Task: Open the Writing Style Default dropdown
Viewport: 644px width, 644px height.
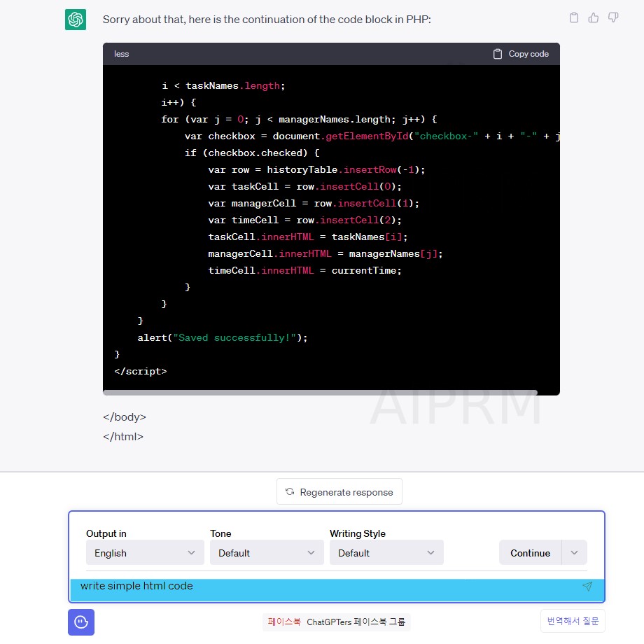Action: click(386, 553)
